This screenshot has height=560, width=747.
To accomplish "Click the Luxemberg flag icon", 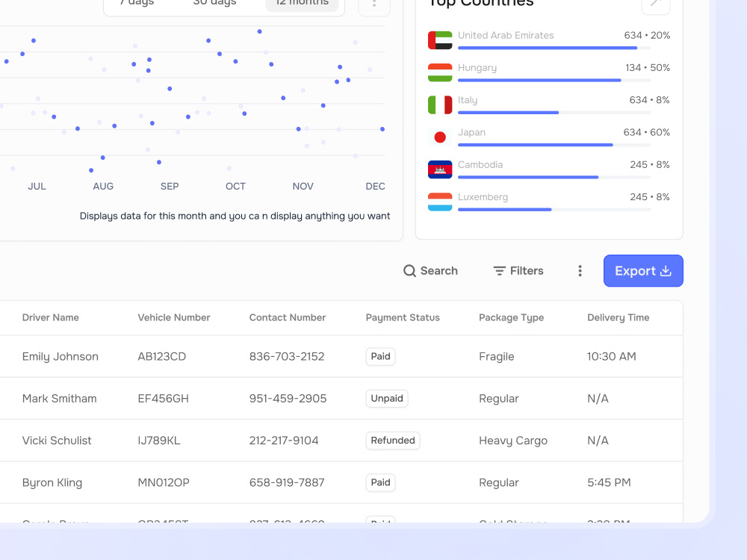I will [440, 202].
